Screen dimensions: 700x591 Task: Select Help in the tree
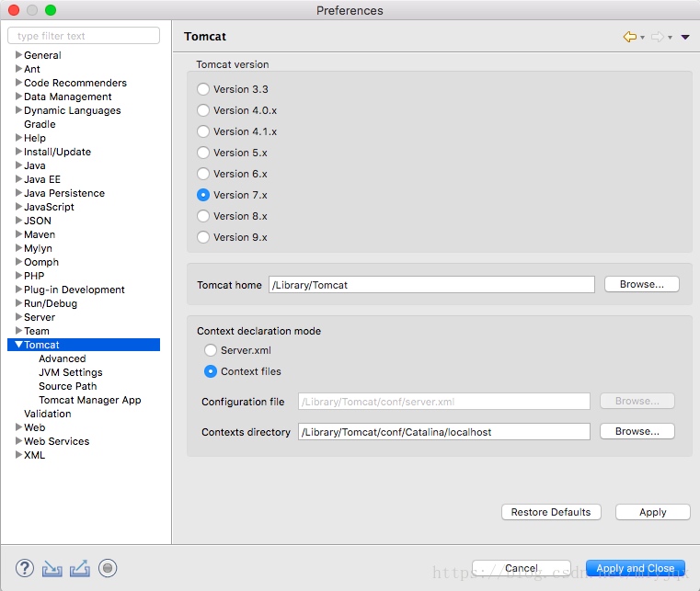35,138
